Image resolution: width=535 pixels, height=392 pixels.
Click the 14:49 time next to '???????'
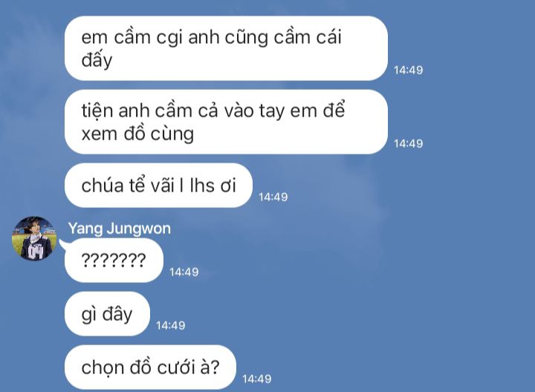pyautogui.click(x=184, y=272)
